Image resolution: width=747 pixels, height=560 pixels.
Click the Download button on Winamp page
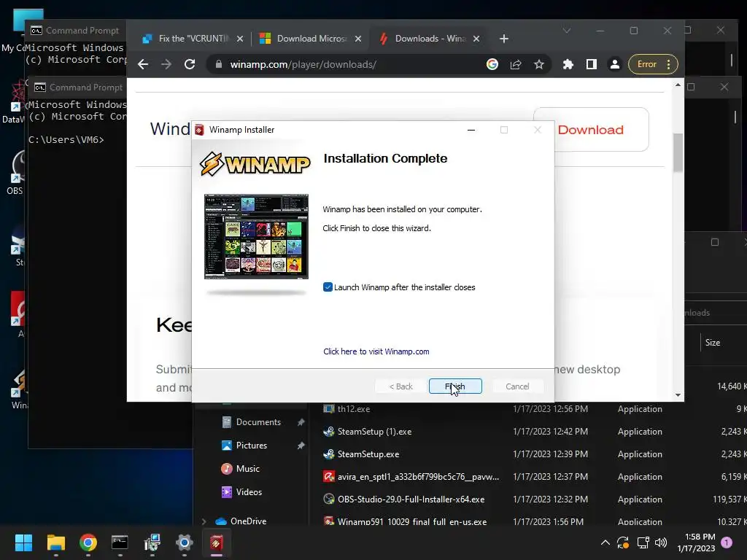591,130
